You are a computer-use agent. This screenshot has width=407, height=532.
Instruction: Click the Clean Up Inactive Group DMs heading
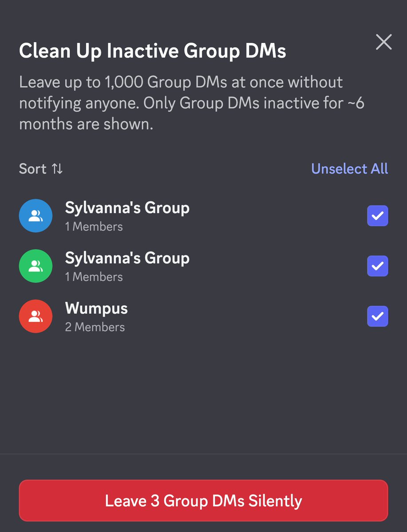(x=153, y=51)
